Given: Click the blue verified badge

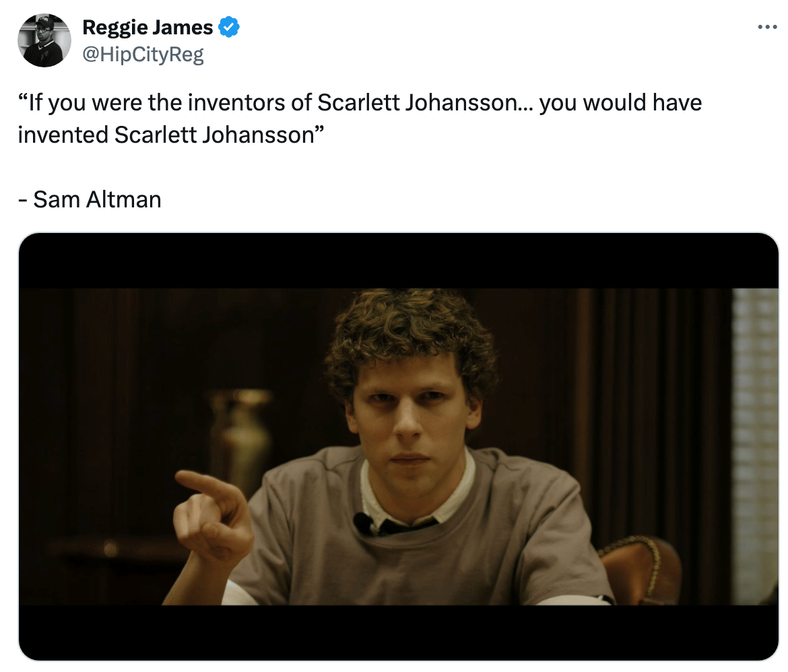Looking at the screenshot, I should (229, 27).
